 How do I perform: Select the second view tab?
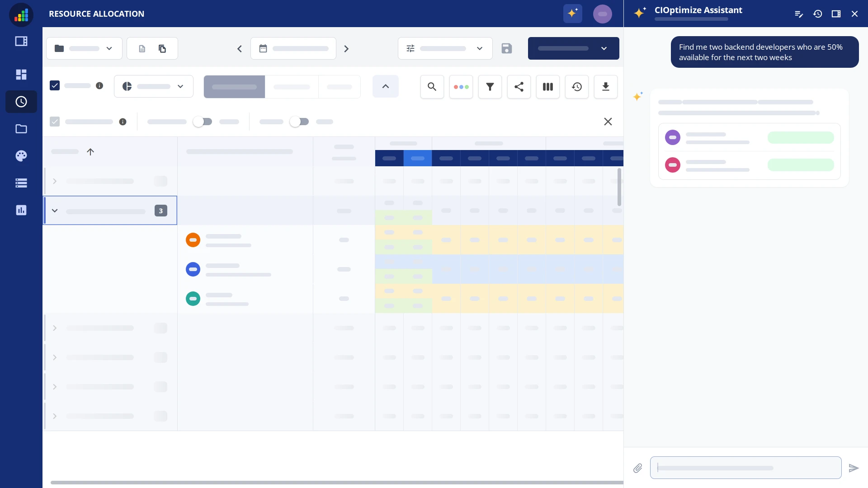(292, 87)
